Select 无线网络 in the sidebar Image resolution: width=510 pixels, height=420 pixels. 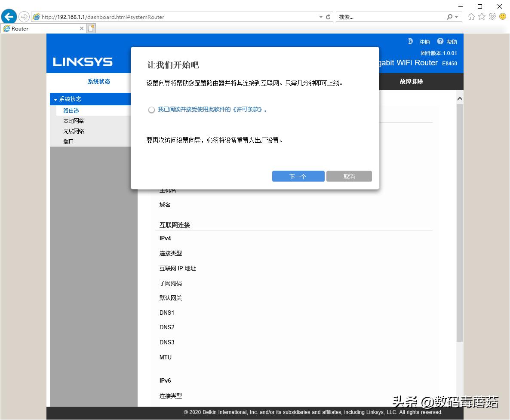[x=74, y=131]
